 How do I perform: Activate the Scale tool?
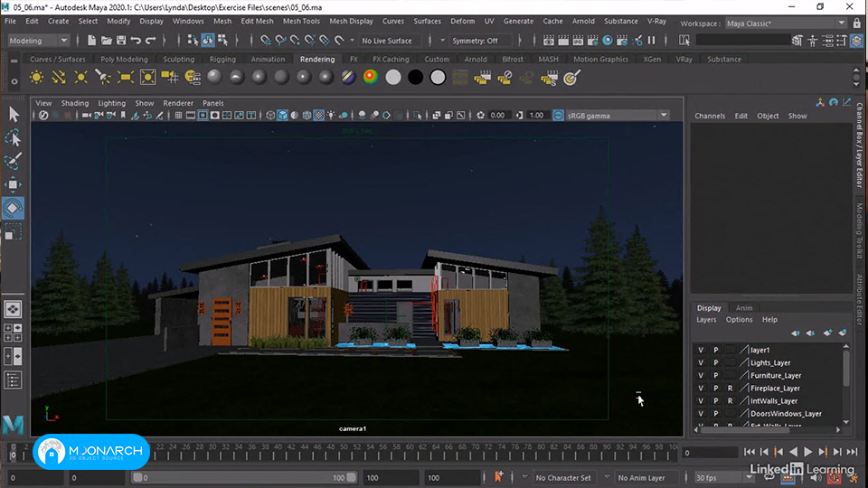[14, 231]
